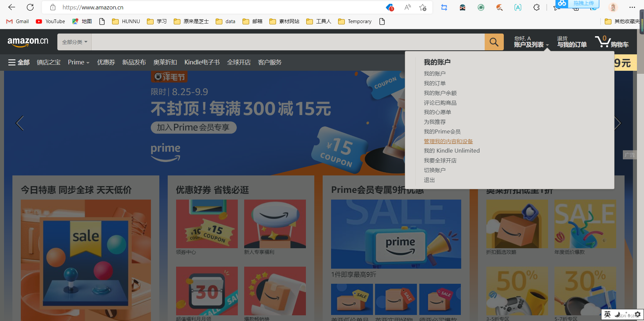
Task: Expand the Prime navigation dropdown
Action: coord(78,62)
